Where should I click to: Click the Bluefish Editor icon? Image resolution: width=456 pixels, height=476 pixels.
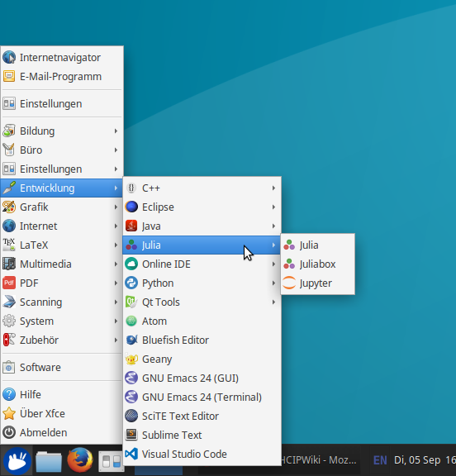(x=131, y=340)
